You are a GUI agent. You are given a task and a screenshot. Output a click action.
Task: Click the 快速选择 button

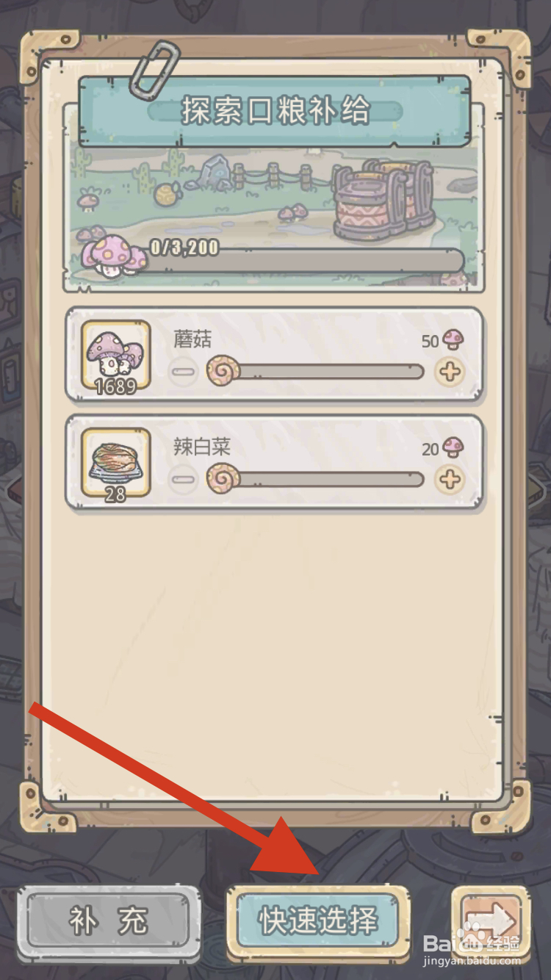coord(318,920)
